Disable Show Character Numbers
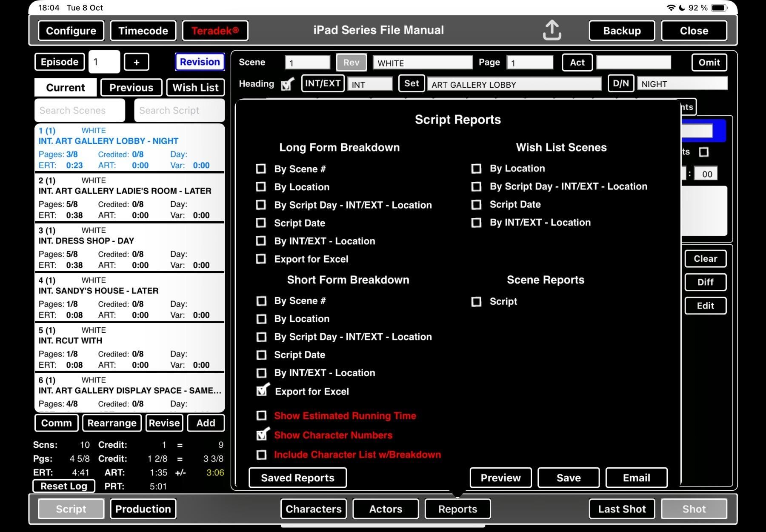 pyautogui.click(x=262, y=435)
